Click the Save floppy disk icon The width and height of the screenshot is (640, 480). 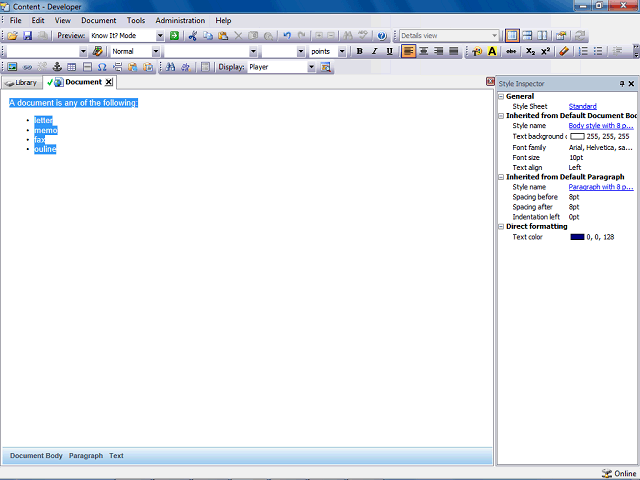coord(27,36)
